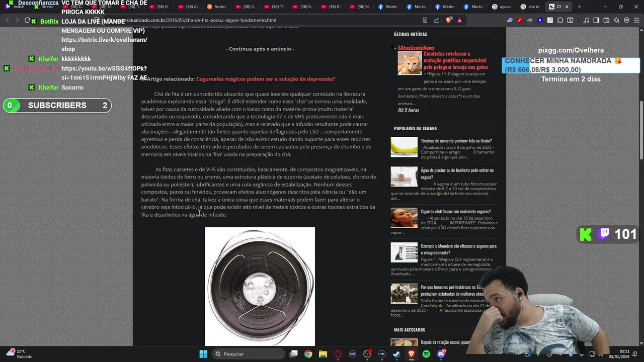Open Brave Rewards triangle icon

[x=459, y=20]
